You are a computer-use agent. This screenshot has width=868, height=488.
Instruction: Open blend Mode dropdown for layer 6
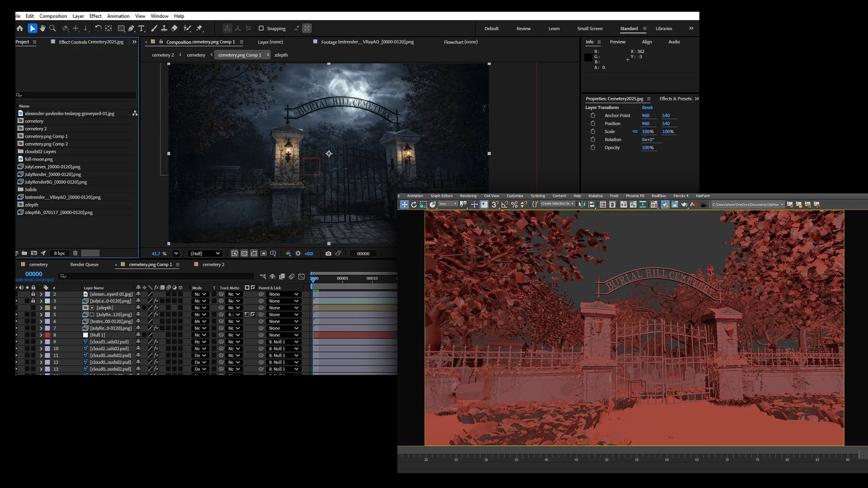[x=200, y=321]
